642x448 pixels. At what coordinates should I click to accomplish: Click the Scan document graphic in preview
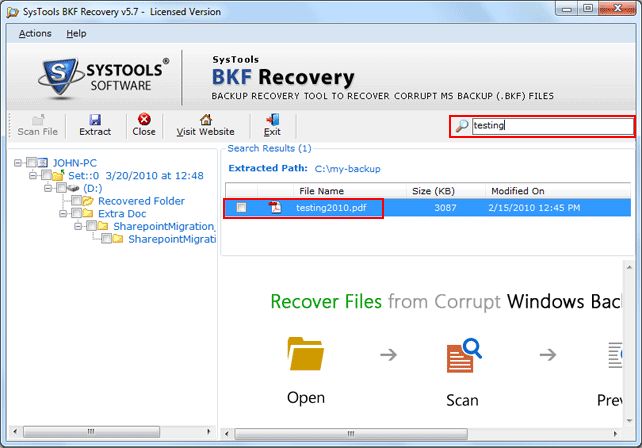[464, 355]
